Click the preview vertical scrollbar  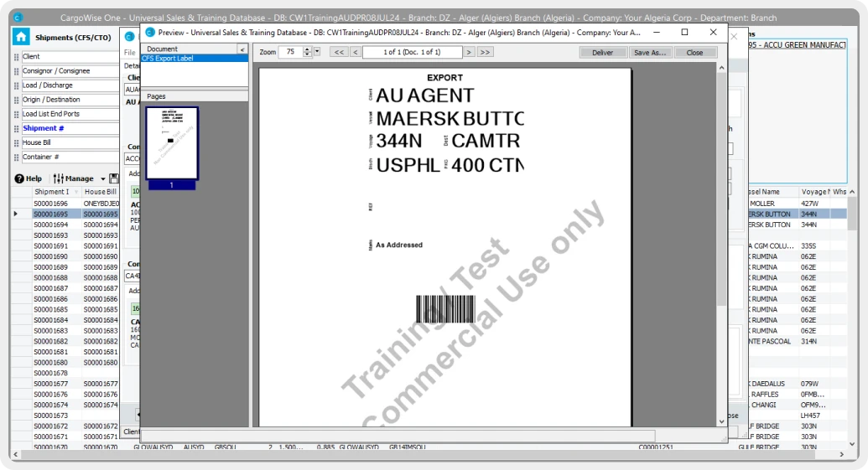point(721,243)
